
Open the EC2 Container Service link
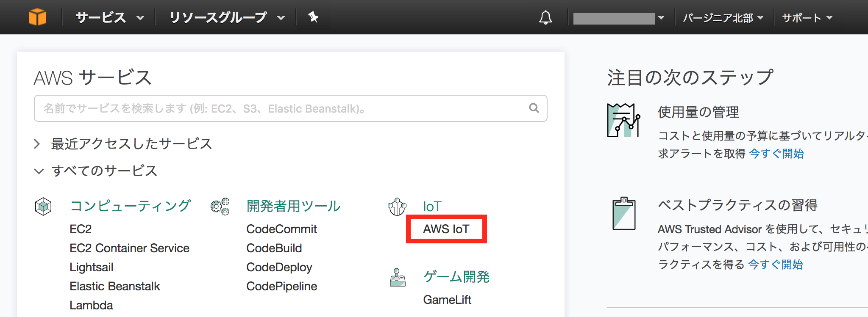[129, 248]
